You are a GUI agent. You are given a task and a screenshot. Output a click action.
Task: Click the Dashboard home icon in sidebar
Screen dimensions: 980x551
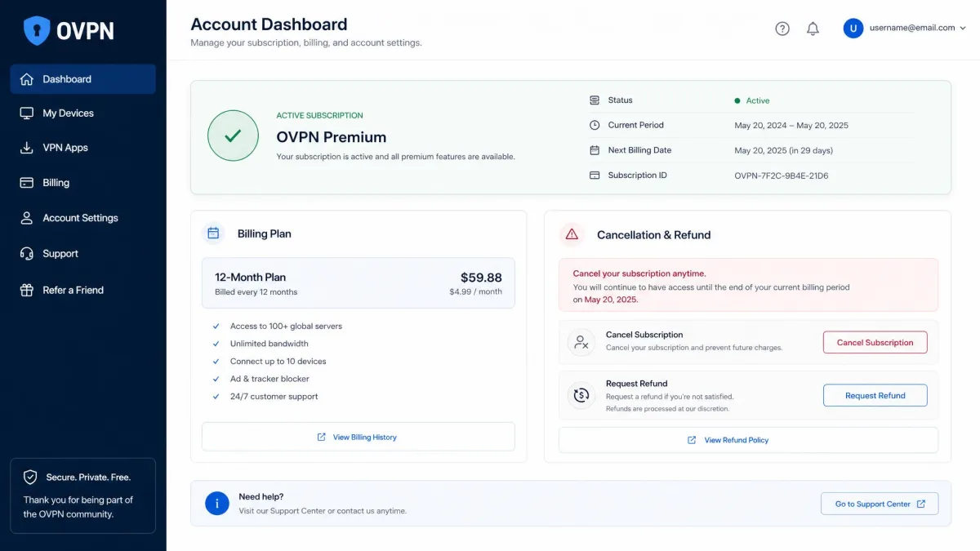(27, 79)
